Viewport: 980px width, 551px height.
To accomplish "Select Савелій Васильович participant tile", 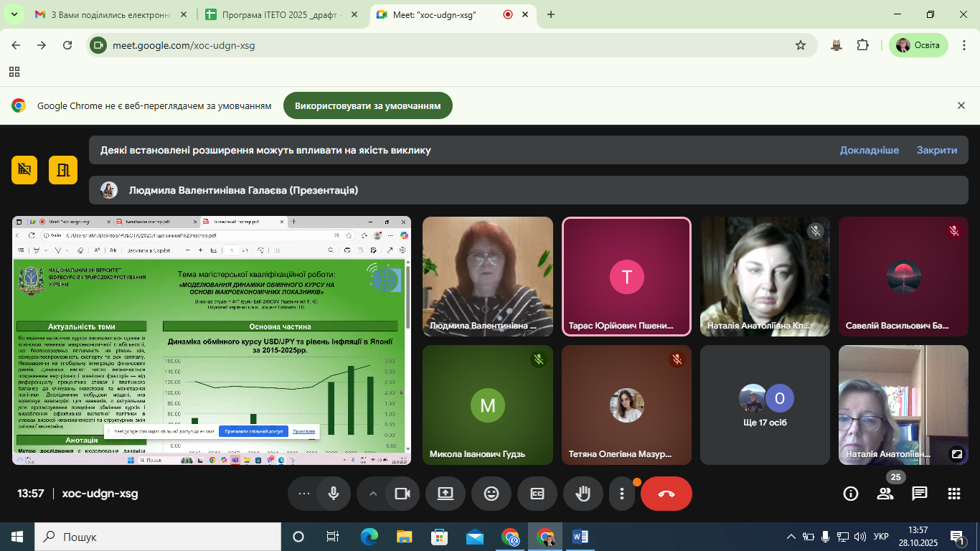I will click(904, 276).
